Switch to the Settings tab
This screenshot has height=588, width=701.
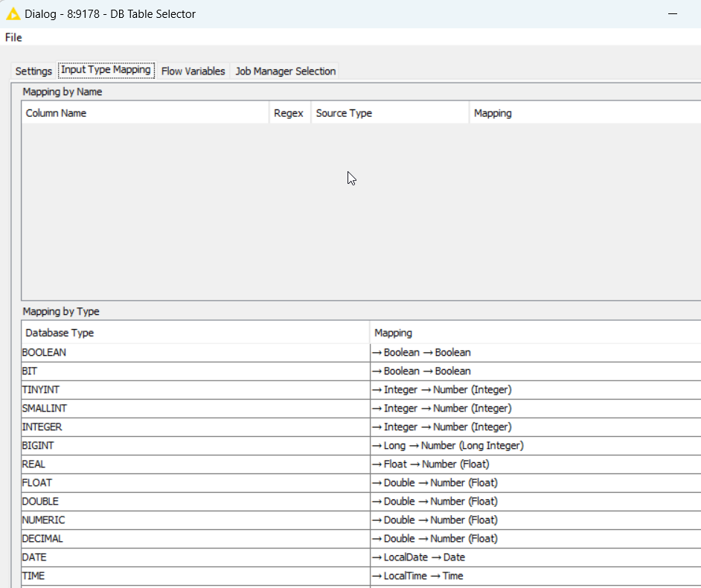coord(33,71)
